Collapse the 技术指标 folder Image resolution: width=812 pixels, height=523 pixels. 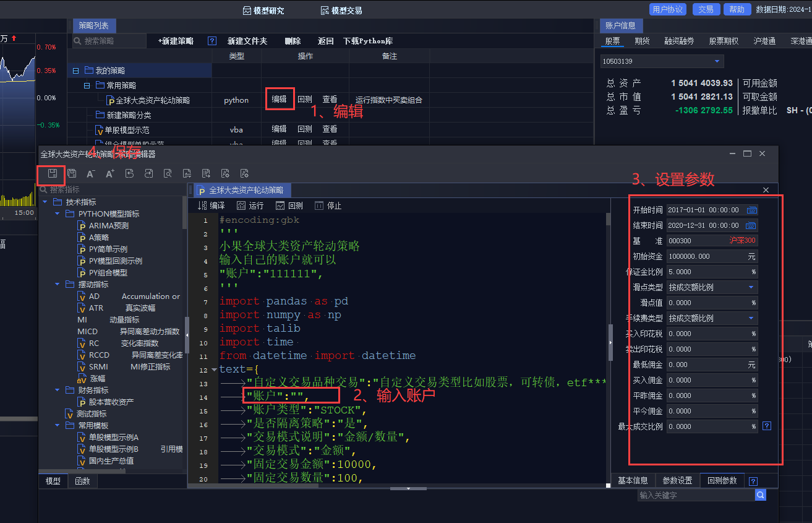point(45,202)
